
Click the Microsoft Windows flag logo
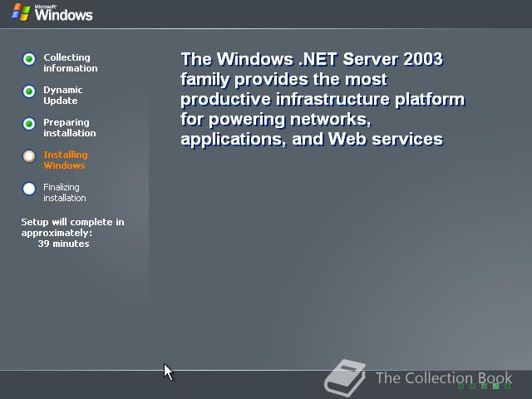20,12
